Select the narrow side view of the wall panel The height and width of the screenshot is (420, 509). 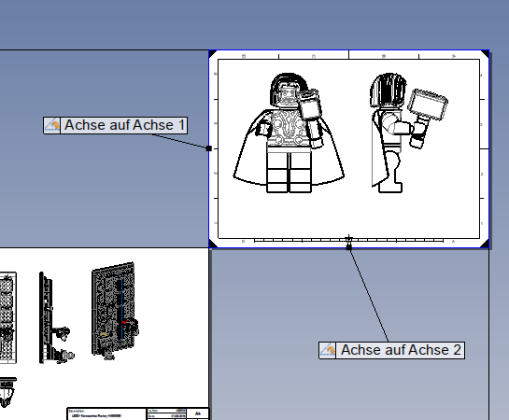tap(56, 318)
